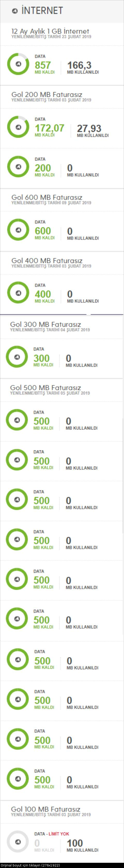This screenshot has height=868, width=124.
Task: Click 'Orijinal boyut için tıklayın' caption bar
Action: pyautogui.click(x=30, y=865)
